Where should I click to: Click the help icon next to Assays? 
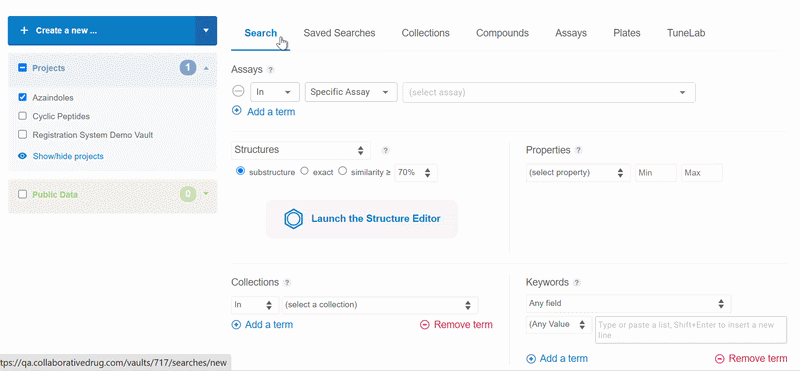point(270,70)
